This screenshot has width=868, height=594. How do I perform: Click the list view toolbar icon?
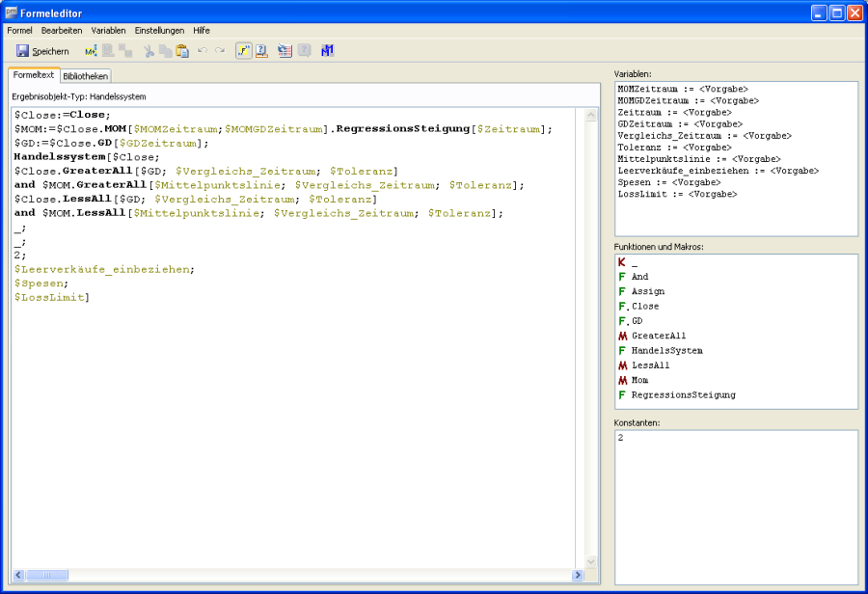tap(285, 51)
